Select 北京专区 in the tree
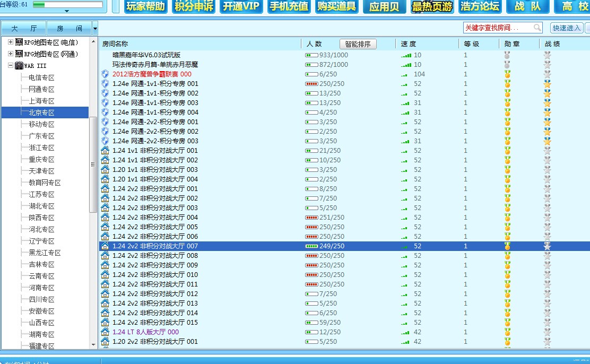Screen dimensions: 590x364 [x=42, y=112]
